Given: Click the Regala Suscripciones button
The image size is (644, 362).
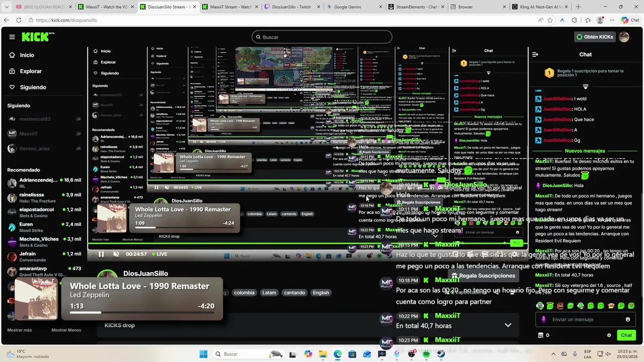Looking at the screenshot, I should click(x=484, y=276).
